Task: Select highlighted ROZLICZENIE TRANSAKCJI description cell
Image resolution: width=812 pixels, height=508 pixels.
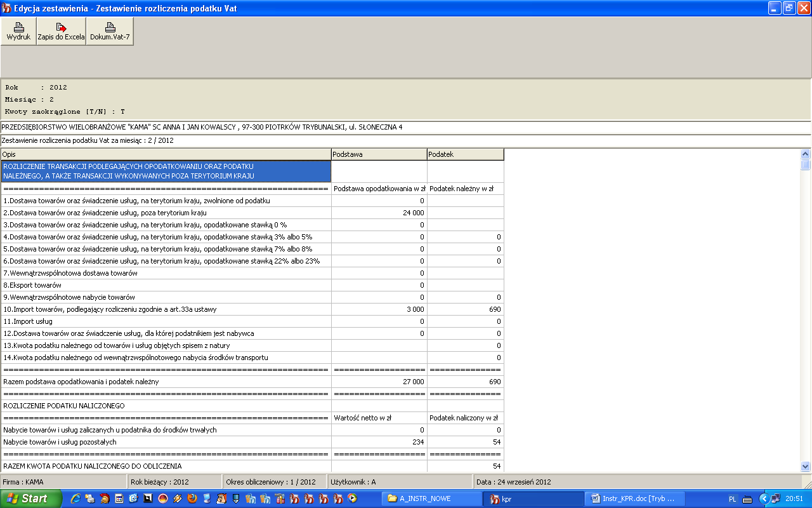Action: point(166,171)
